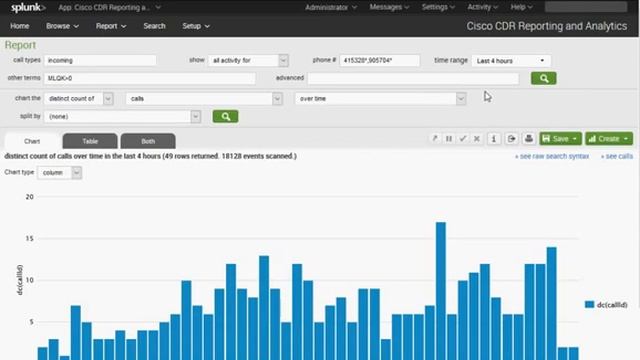640x360 pixels.
Task: Open the 'over time' dropdown
Action: coord(380,99)
